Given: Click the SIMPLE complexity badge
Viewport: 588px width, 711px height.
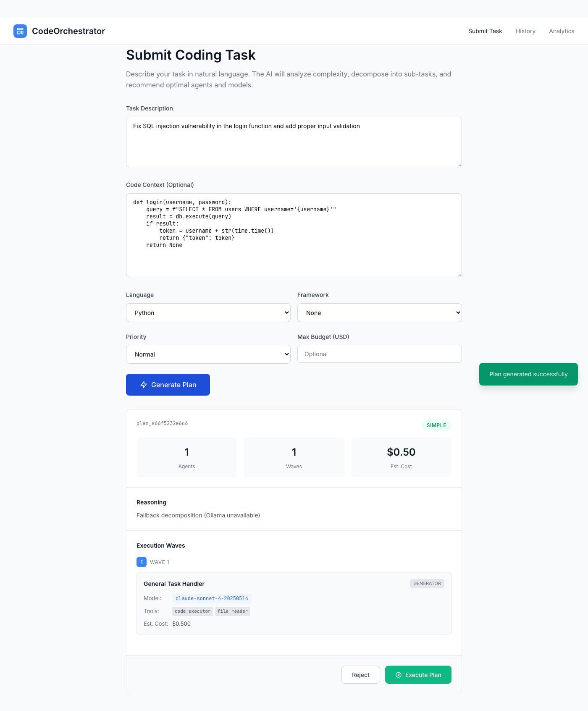Looking at the screenshot, I should [x=436, y=425].
